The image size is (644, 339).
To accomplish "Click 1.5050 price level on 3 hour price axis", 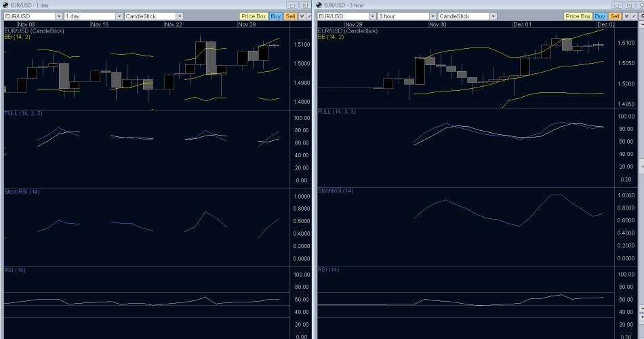I will [x=626, y=63].
